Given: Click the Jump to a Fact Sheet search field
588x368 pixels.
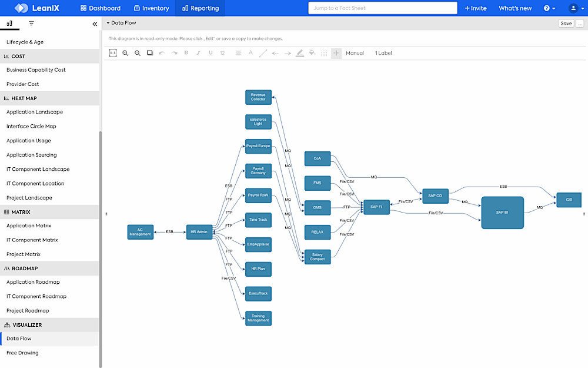Looking at the screenshot, I should [383, 8].
